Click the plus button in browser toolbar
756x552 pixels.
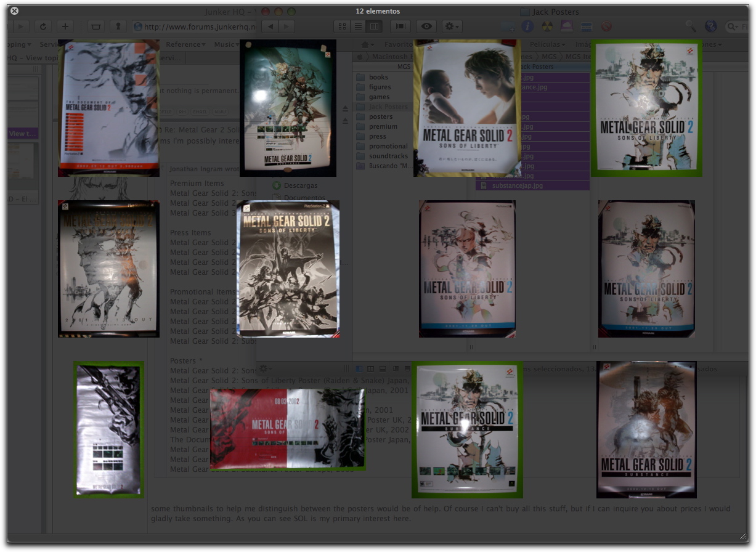[65, 26]
